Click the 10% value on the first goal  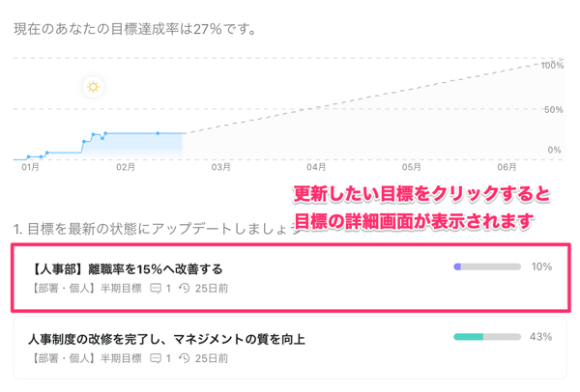pos(541,266)
